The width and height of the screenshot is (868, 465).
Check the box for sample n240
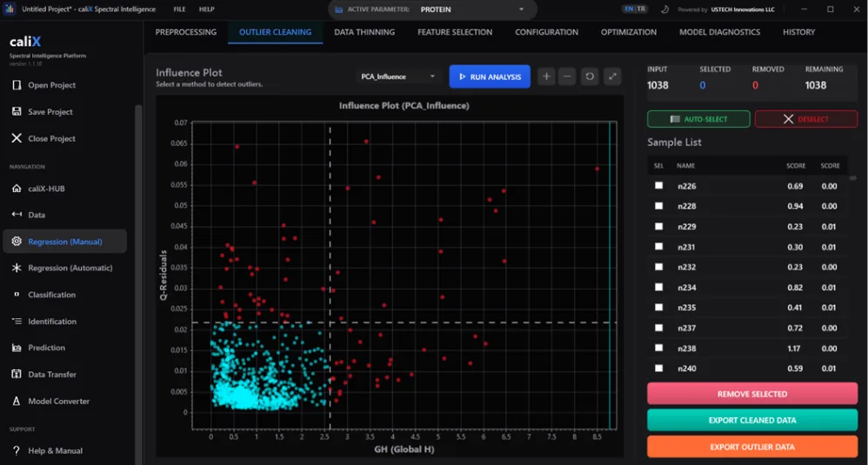pos(658,369)
